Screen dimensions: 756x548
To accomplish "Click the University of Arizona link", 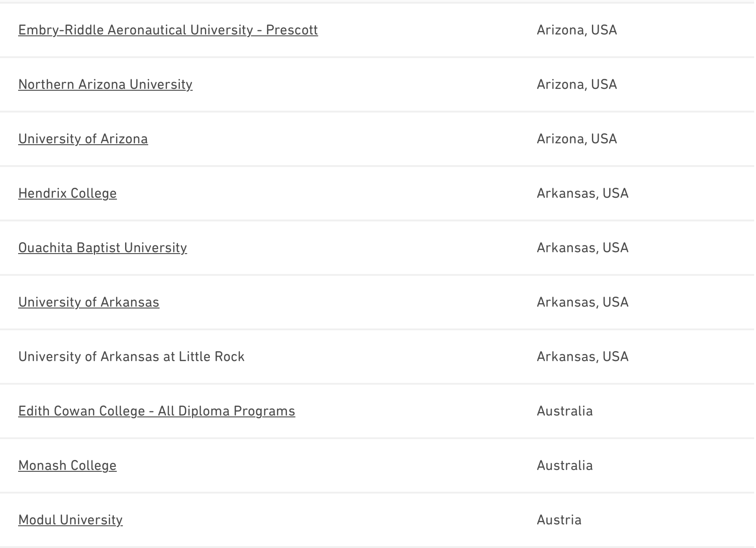I will (x=83, y=139).
